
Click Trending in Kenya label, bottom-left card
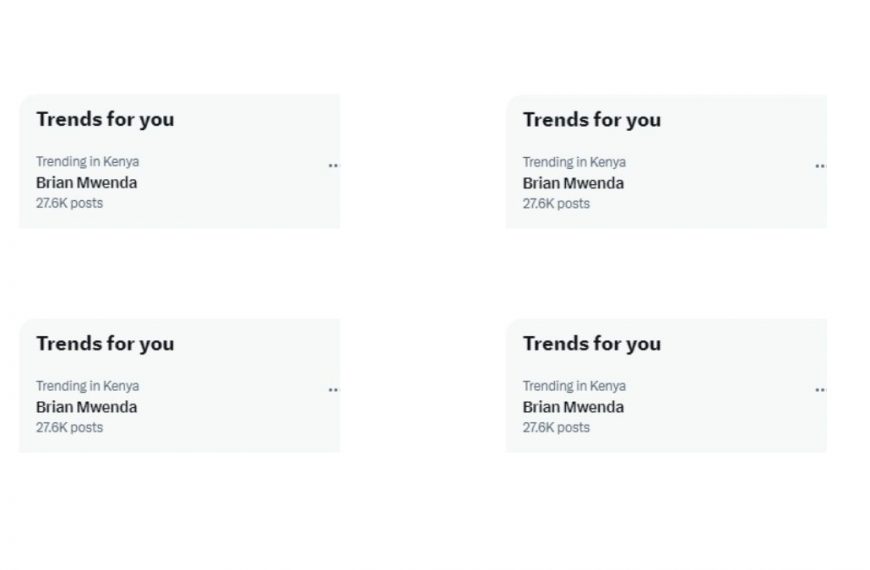(x=88, y=385)
